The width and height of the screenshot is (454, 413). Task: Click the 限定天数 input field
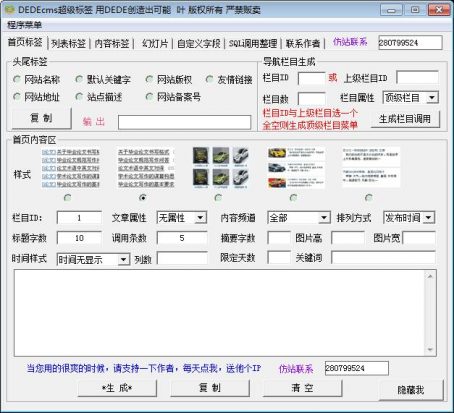(x=279, y=257)
